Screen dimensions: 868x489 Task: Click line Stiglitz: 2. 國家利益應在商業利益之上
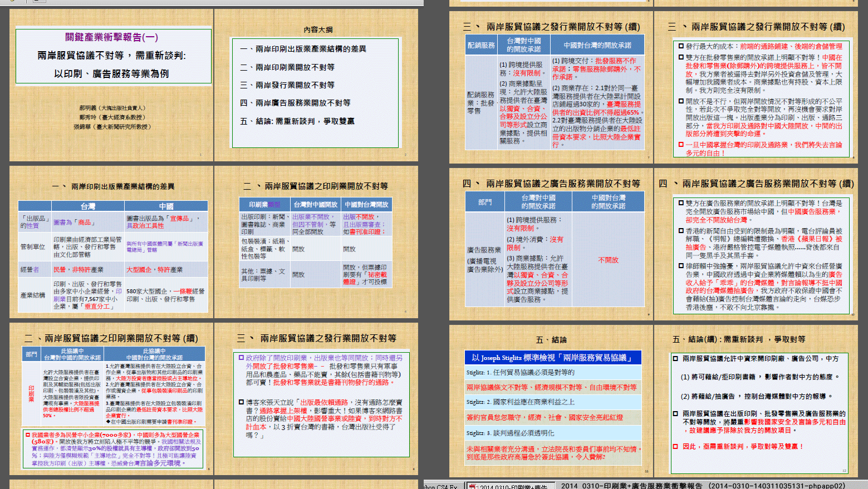click(x=553, y=402)
